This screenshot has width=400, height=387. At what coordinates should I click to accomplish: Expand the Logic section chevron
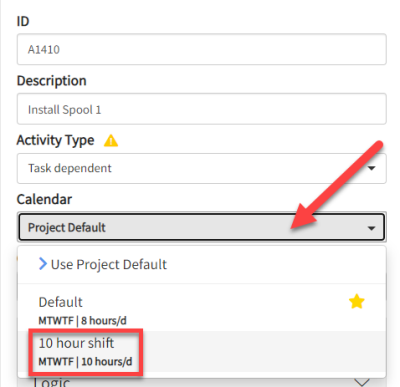coord(362,382)
